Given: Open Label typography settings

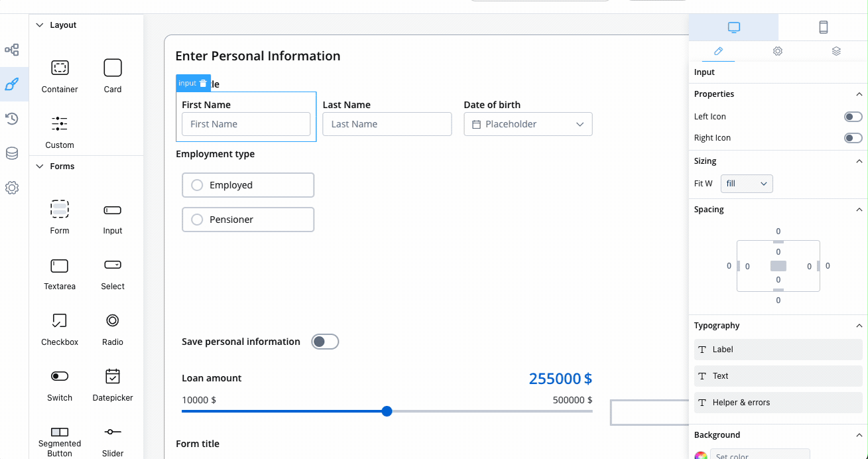Looking at the screenshot, I should [778, 350].
